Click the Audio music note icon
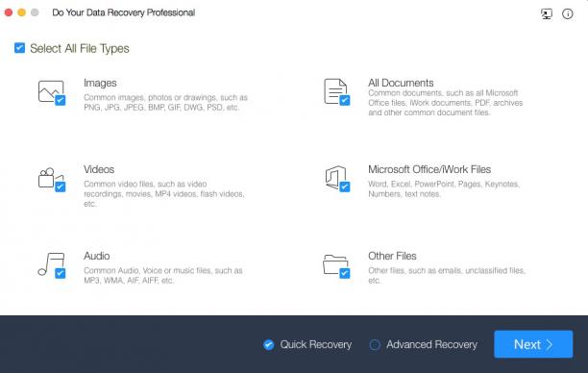Viewport: 588px width, 373px height. point(51,263)
